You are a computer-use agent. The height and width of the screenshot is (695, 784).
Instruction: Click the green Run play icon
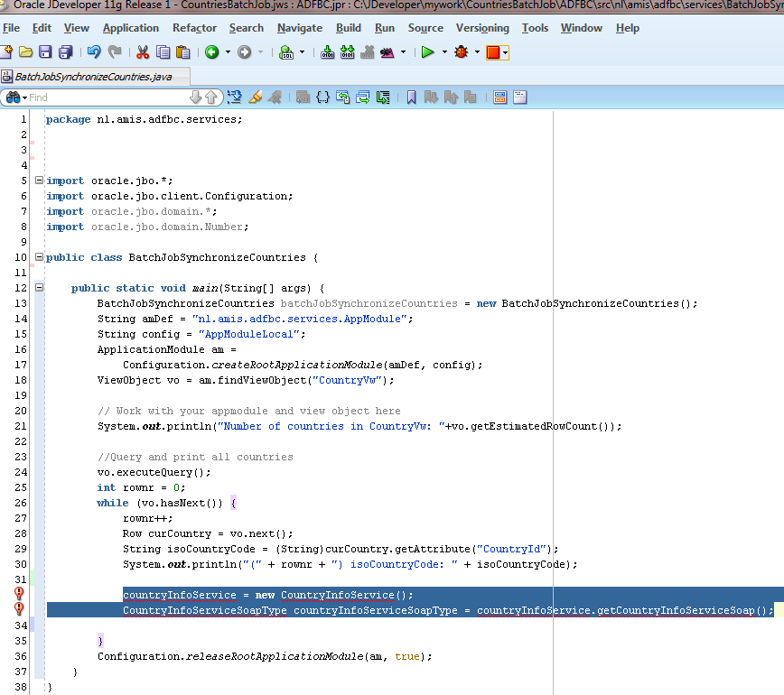click(x=427, y=52)
